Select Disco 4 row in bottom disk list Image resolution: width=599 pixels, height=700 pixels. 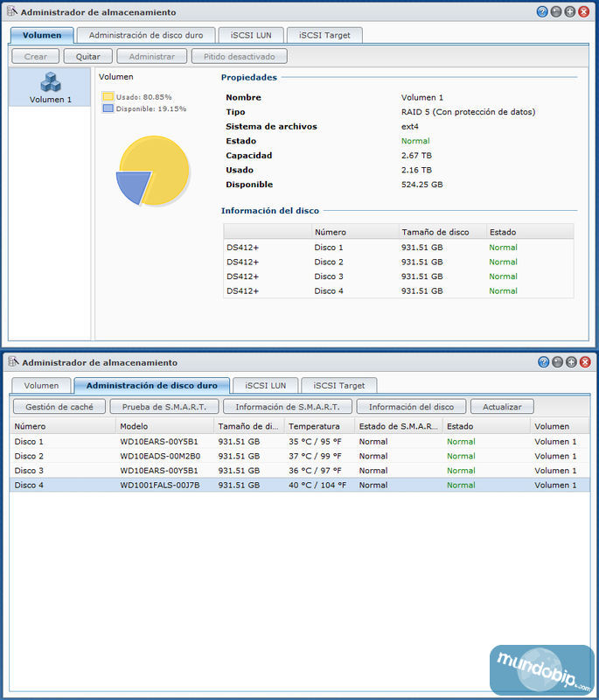pos(300,486)
